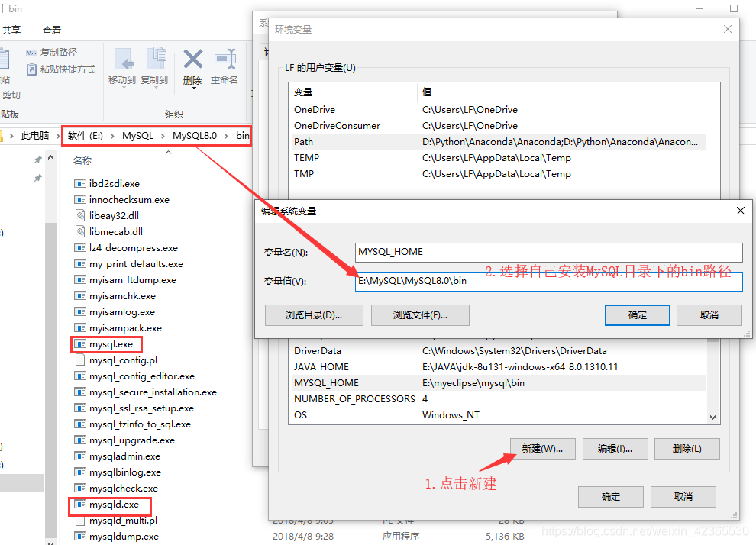Select myisam_ftdump.exe file icon
756x545 pixels.
tap(80, 279)
